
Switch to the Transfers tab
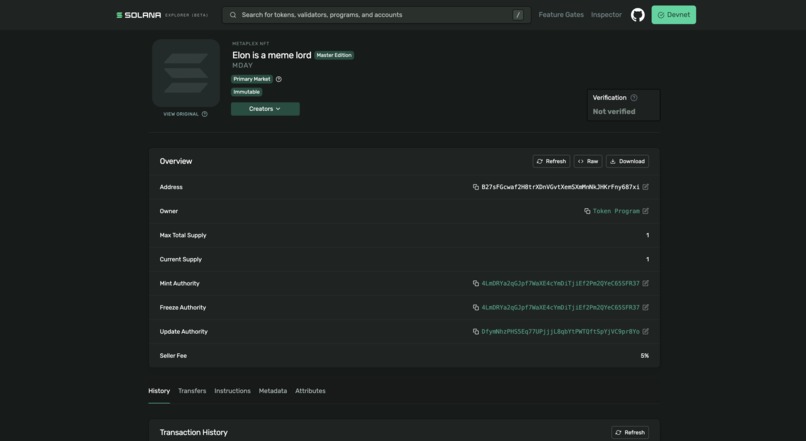(x=192, y=391)
